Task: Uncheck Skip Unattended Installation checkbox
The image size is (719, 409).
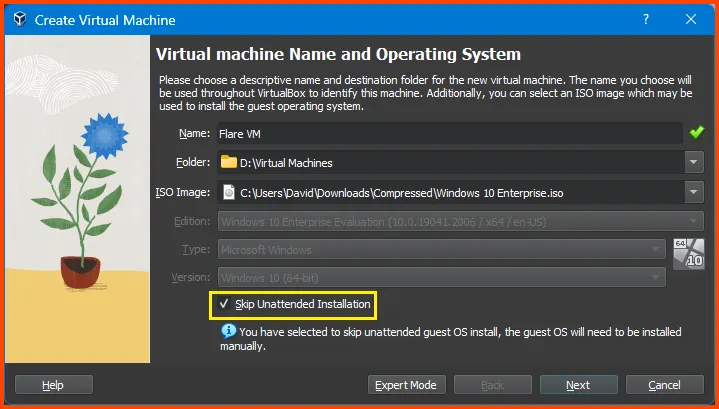Action: click(224, 304)
